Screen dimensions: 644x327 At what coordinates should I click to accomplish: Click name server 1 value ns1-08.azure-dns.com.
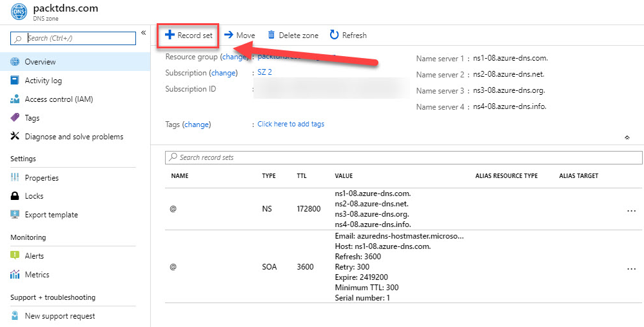click(511, 58)
